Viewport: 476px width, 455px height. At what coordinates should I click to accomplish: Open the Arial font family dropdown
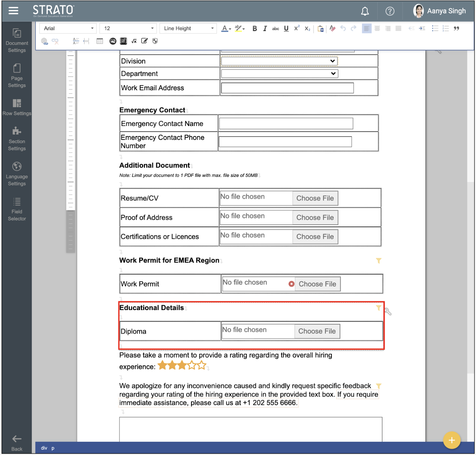(x=68, y=29)
